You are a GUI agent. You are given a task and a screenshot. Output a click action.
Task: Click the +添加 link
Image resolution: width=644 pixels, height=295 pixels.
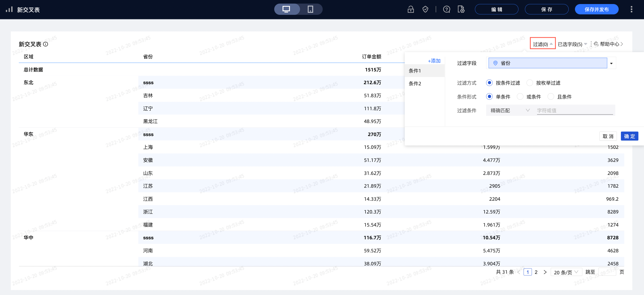pos(434,61)
